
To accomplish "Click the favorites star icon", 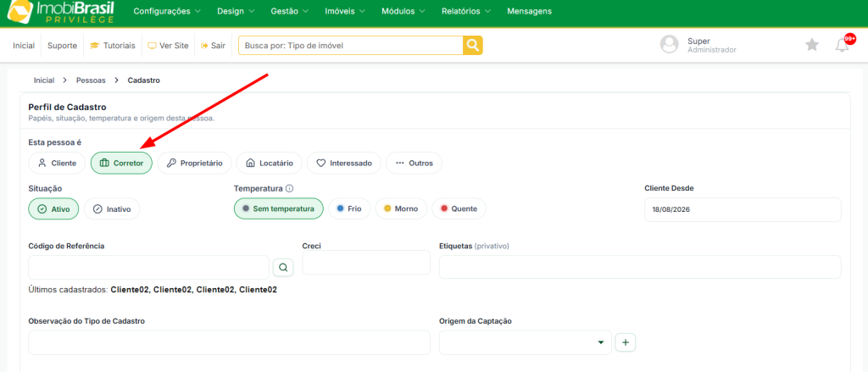I will tap(811, 45).
